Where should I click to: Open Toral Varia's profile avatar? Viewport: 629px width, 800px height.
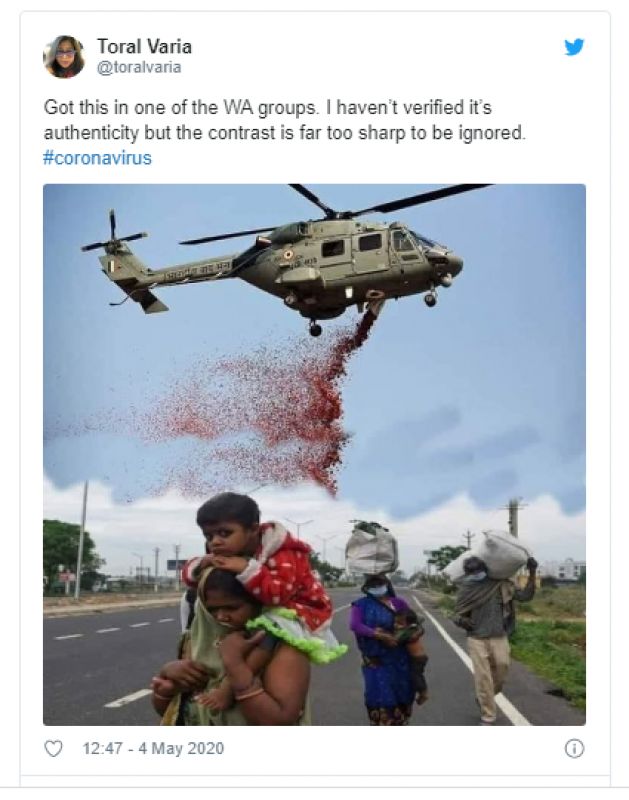64,57
